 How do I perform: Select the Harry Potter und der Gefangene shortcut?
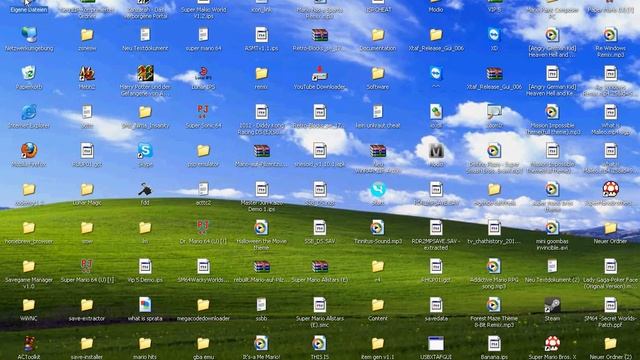[145, 73]
